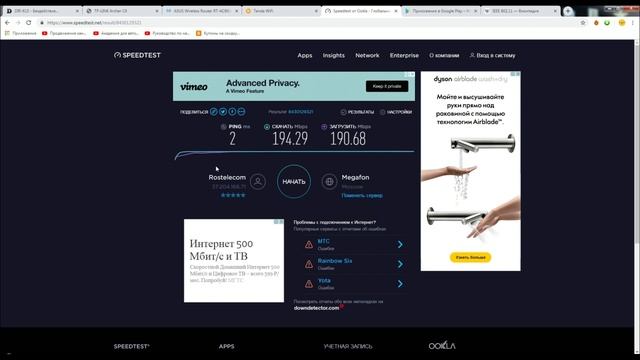Click warning icon beside Rainbow Six
This screenshot has width=640, height=360.
(x=309, y=264)
